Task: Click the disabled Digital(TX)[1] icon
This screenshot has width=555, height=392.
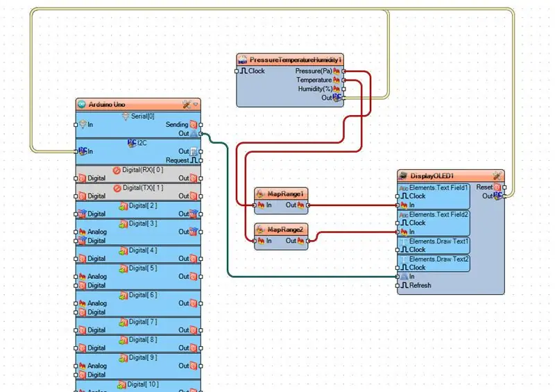Action: (x=117, y=188)
